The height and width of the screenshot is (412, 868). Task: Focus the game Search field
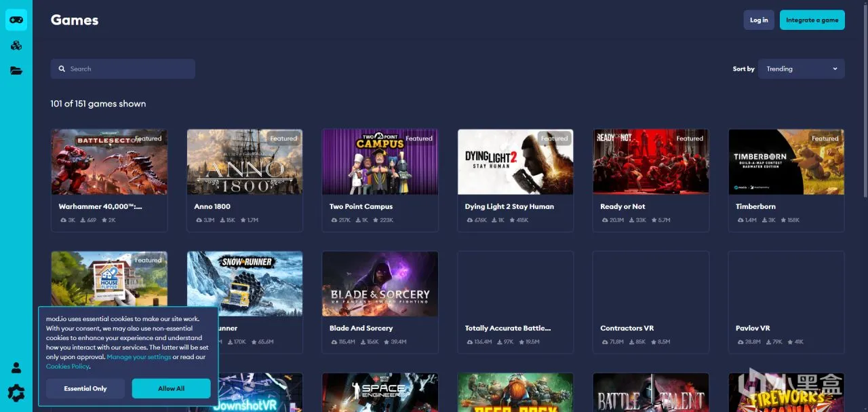123,69
